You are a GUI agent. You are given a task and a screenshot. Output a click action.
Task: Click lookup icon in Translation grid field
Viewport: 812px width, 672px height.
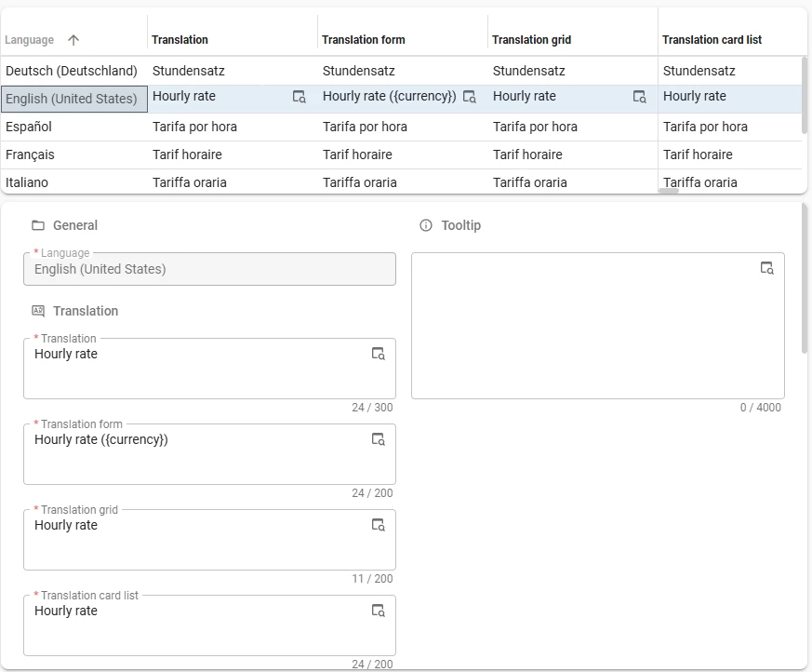(378, 525)
